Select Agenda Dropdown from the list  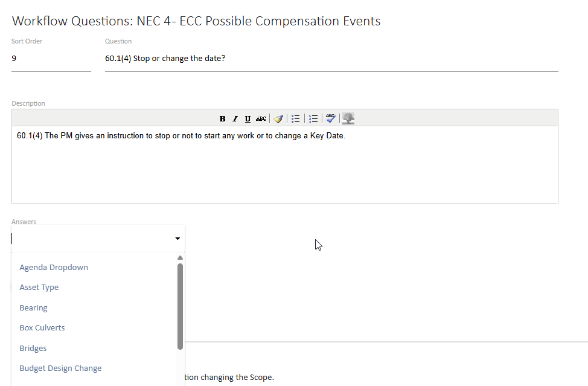pyautogui.click(x=54, y=267)
